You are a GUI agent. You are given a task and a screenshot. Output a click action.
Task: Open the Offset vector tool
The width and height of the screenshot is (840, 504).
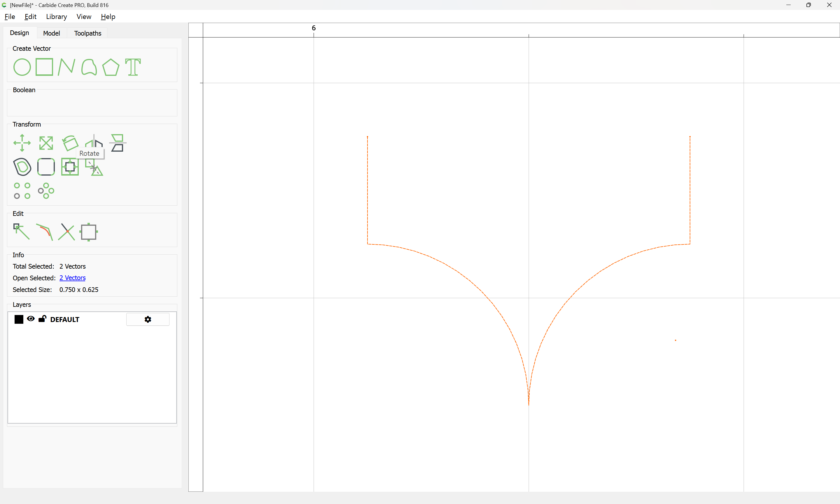[22, 167]
